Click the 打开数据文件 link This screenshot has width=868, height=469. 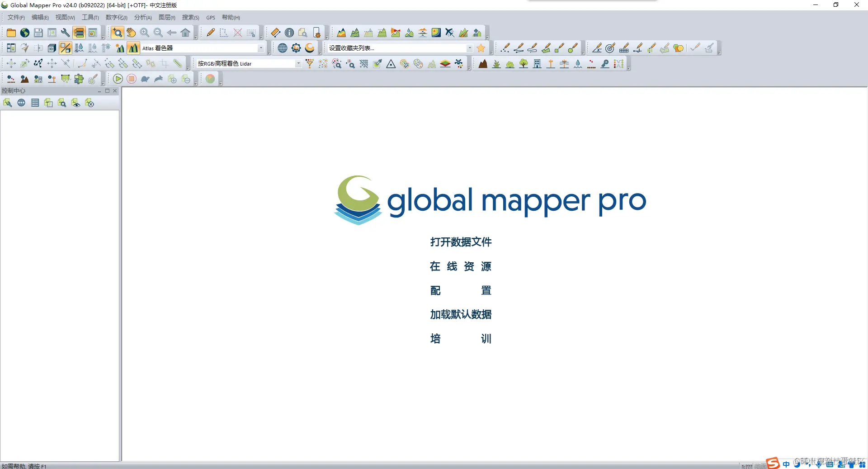pos(461,242)
